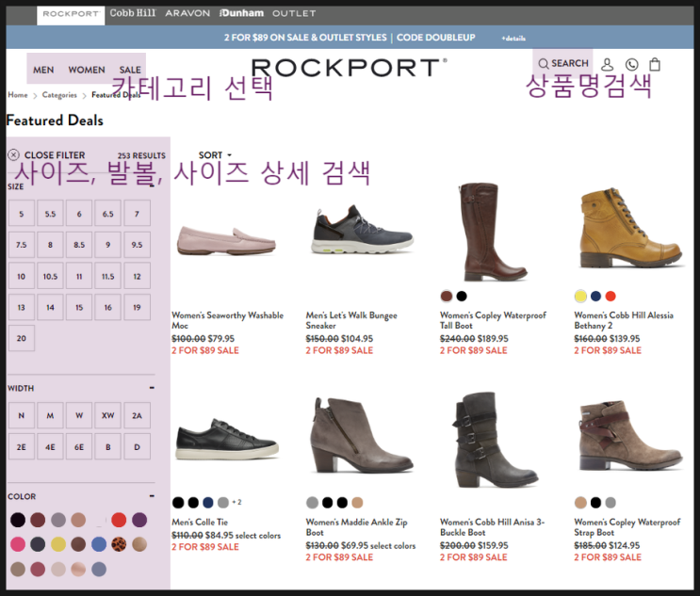This screenshot has width=700, height=596.
Task: Go to the Home breadcrumb link
Action: point(18,95)
